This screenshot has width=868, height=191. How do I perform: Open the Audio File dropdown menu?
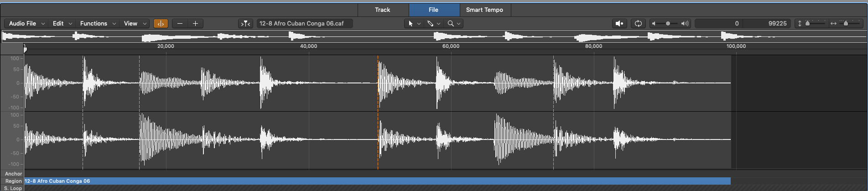coord(27,24)
